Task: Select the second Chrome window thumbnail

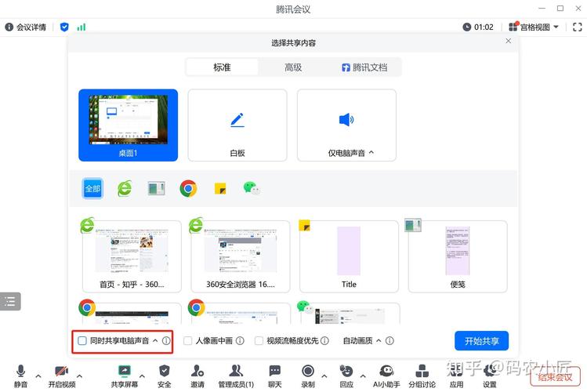Action: (241, 313)
